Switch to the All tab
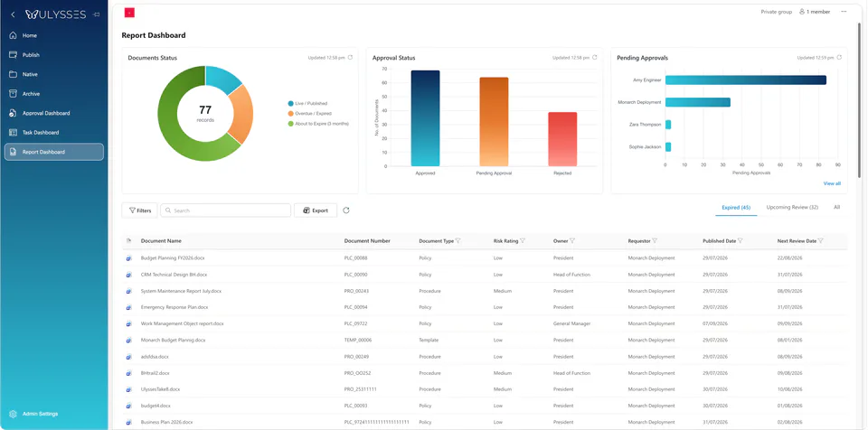 pos(837,208)
